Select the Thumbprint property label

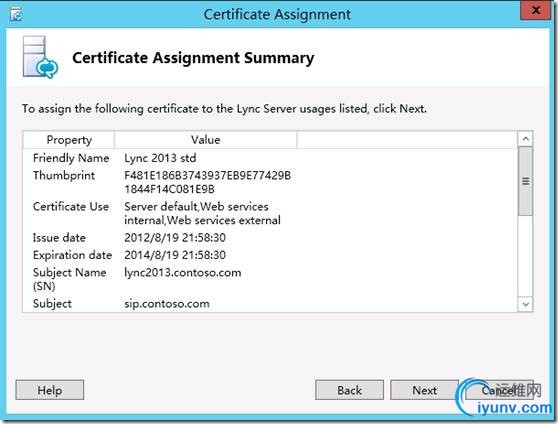pyautogui.click(x=64, y=176)
